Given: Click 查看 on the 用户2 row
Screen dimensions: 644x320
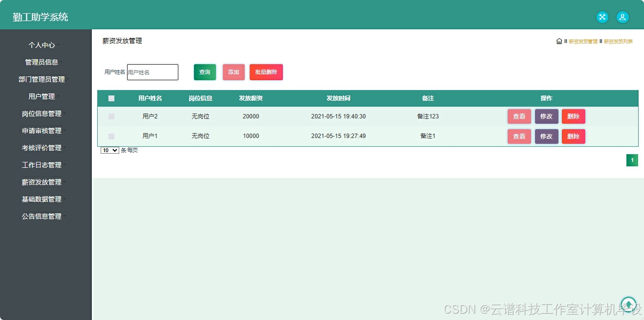Looking at the screenshot, I should [519, 116].
